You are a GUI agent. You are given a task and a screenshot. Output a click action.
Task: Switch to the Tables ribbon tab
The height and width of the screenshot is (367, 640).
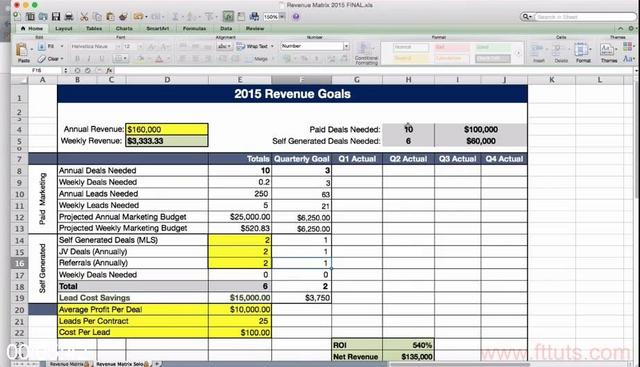(x=94, y=29)
